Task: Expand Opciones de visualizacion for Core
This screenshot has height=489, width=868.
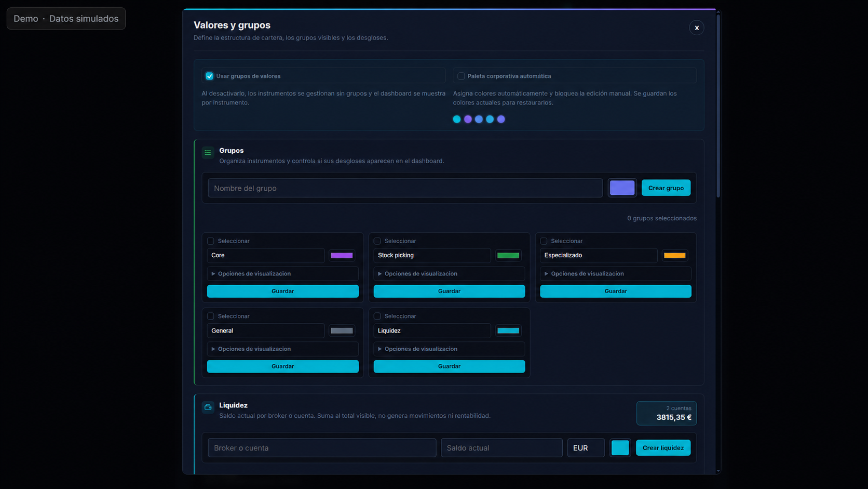Action: pos(282,274)
